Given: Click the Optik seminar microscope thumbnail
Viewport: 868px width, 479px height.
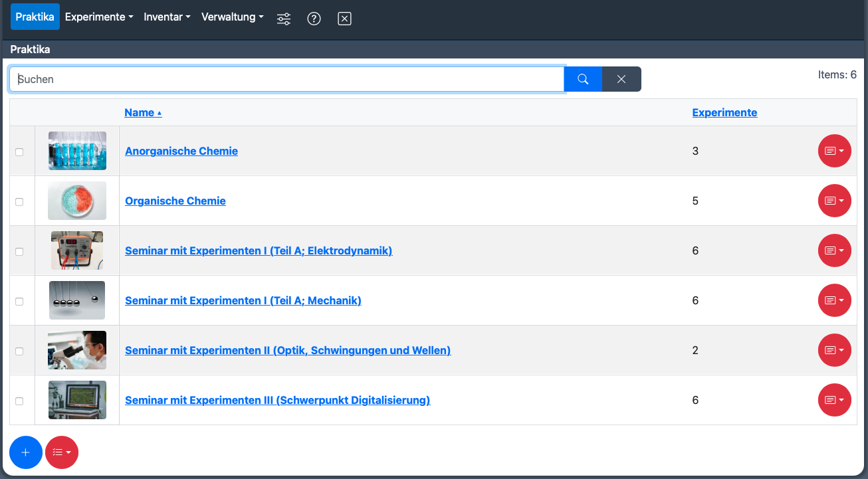Looking at the screenshot, I should pos(77,350).
